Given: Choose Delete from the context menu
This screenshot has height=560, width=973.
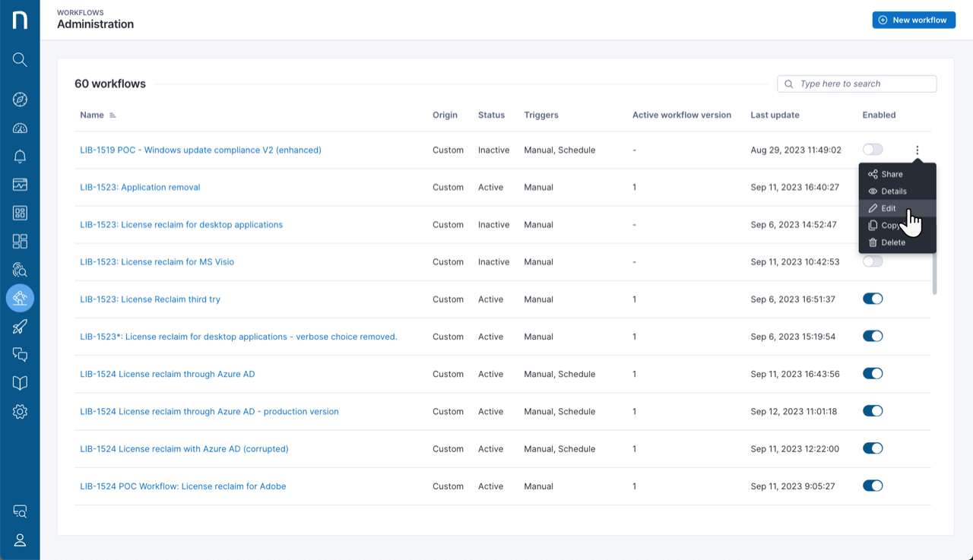Looking at the screenshot, I should point(893,242).
